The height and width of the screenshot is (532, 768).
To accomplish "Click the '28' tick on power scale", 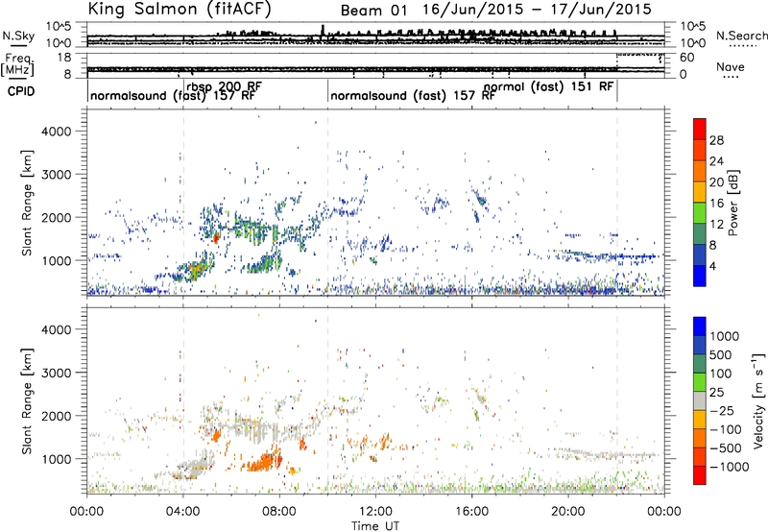I will point(716,140).
